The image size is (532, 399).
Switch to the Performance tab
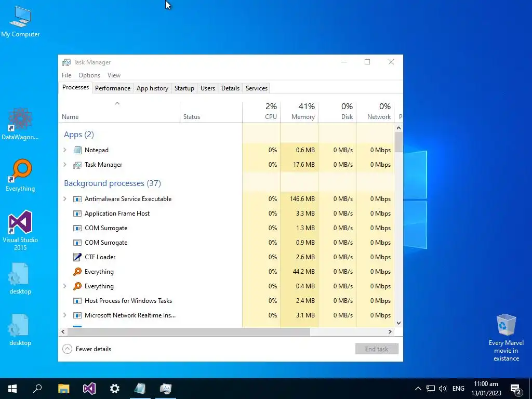point(113,88)
